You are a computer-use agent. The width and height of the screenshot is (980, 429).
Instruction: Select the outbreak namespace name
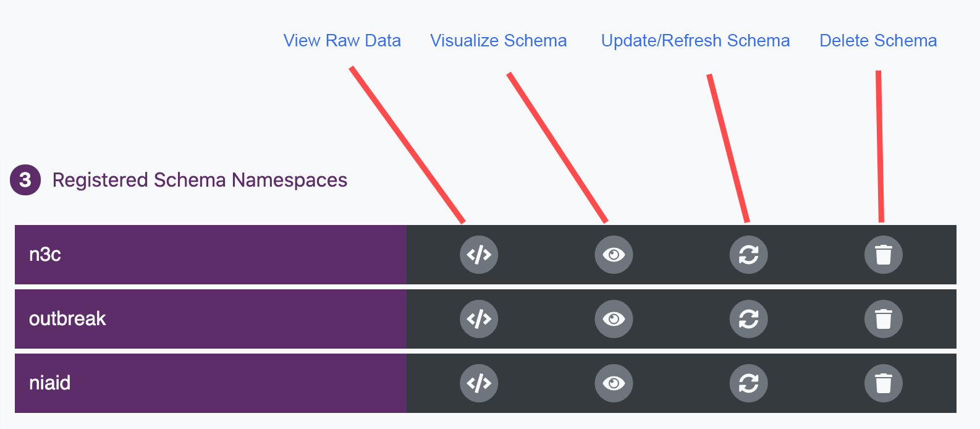tap(67, 319)
